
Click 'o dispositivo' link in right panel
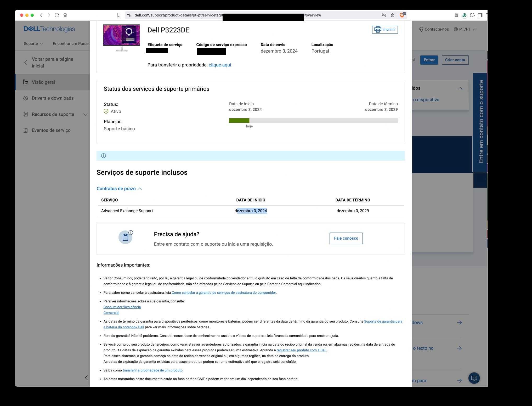point(426,100)
